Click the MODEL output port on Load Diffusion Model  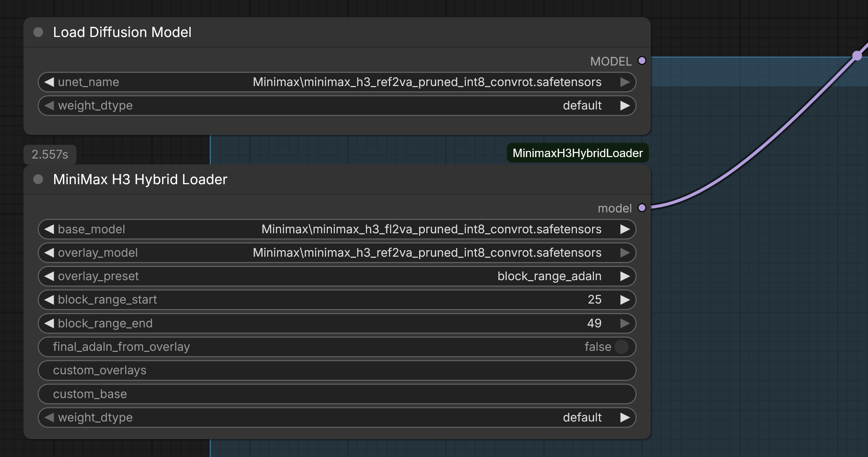tap(642, 61)
